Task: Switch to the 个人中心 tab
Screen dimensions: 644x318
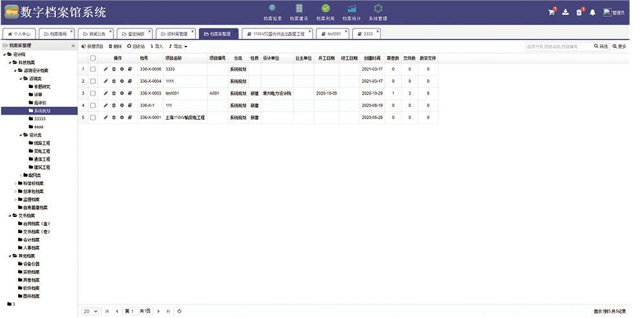Action: pyautogui.click(x=18, y=33)
